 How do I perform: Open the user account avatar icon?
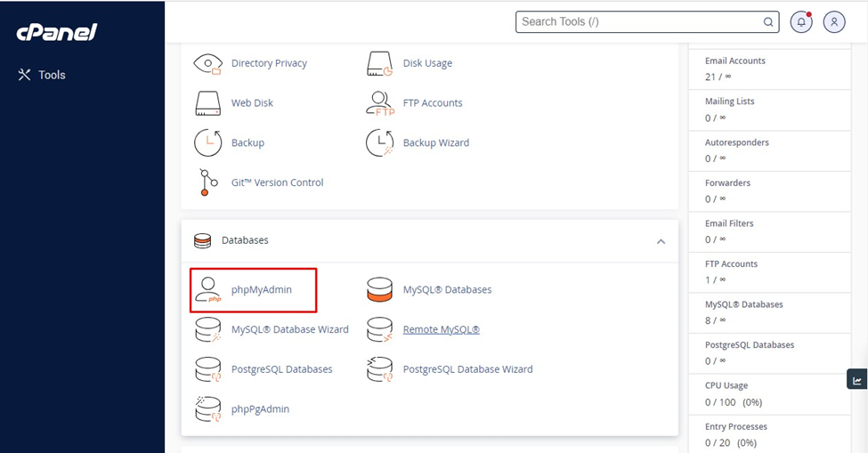point(834,22)
